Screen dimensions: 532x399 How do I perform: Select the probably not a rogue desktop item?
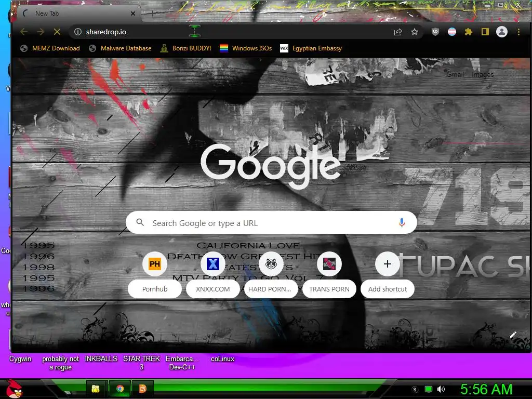tap(60, 363)
